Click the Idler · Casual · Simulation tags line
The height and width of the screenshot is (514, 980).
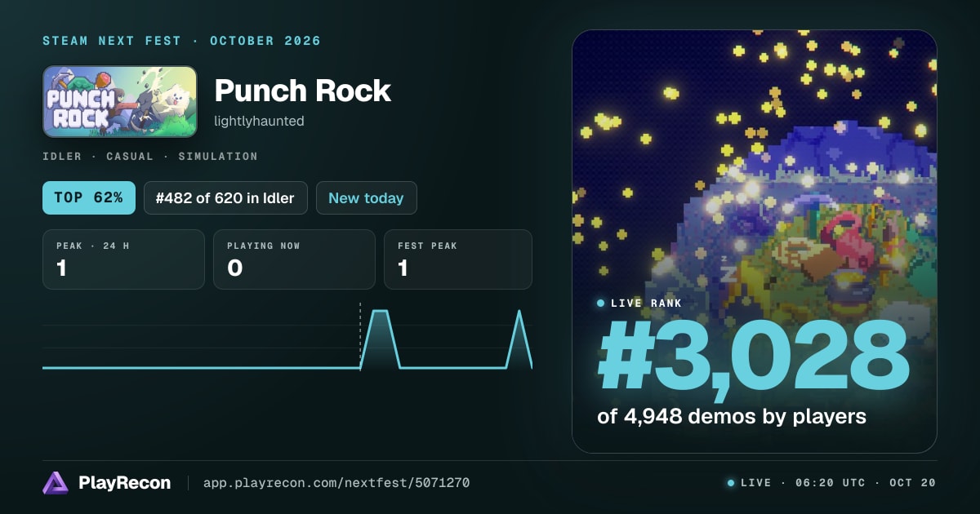click(150, 156)
